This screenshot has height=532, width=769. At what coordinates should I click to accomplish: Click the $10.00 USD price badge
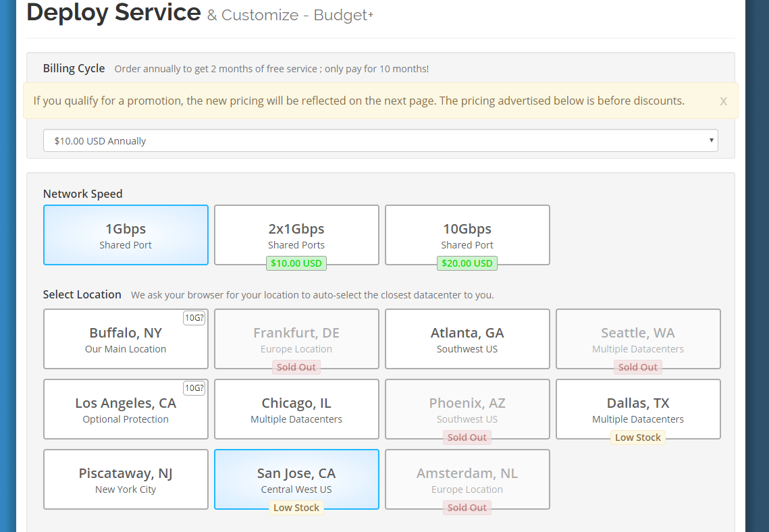296,263
